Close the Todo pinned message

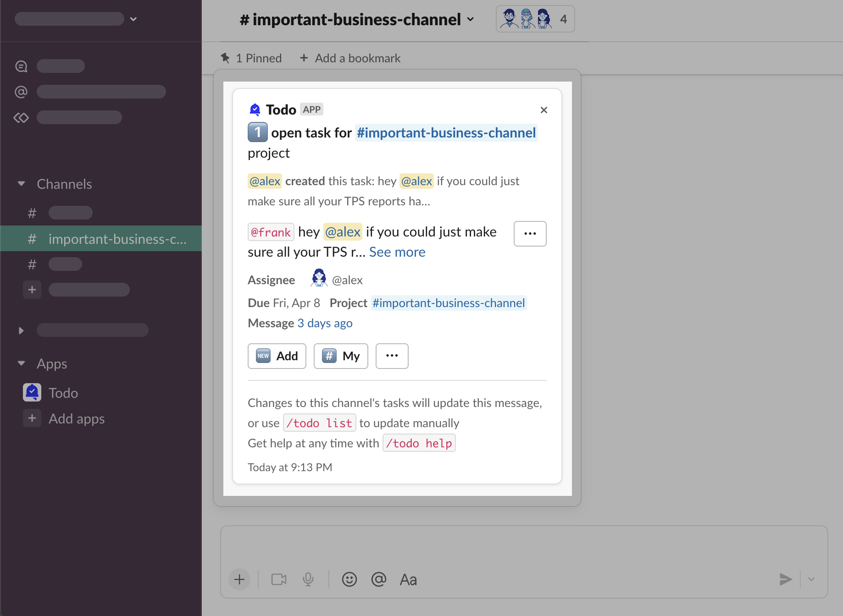click(544, 110)
